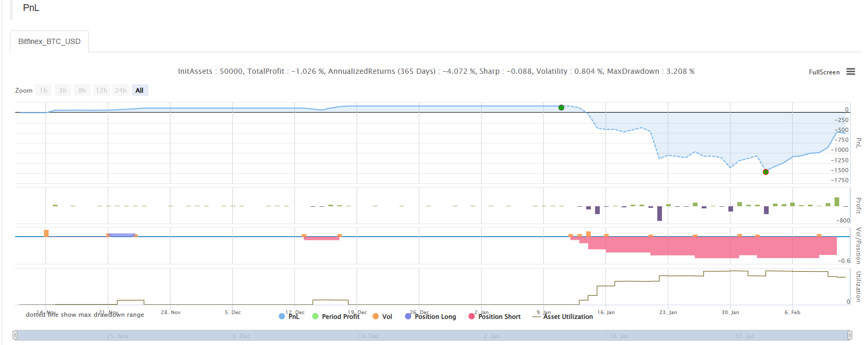Click the left navigator range handle
Screen dimensions: 868x345
tap(15, 335)
